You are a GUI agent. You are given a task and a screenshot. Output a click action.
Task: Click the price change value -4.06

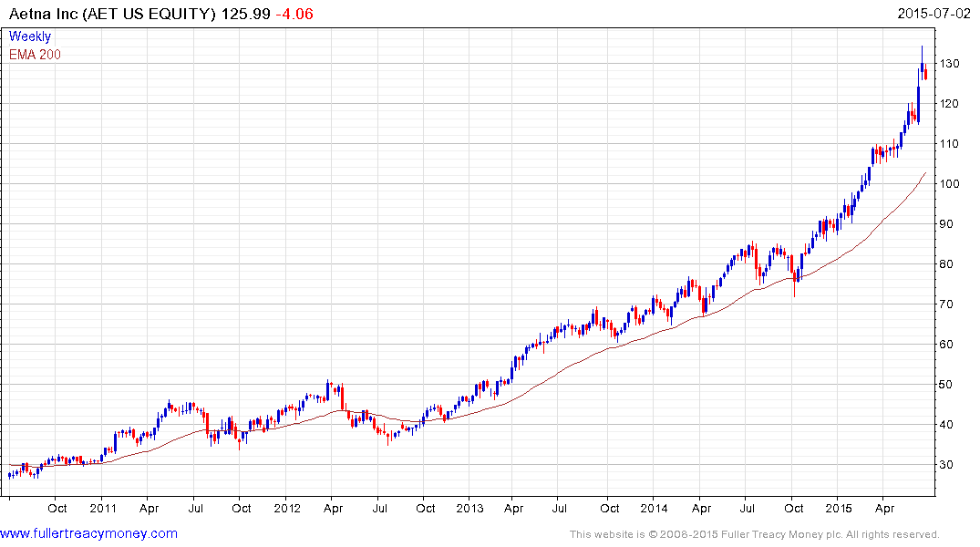(294, 14)
